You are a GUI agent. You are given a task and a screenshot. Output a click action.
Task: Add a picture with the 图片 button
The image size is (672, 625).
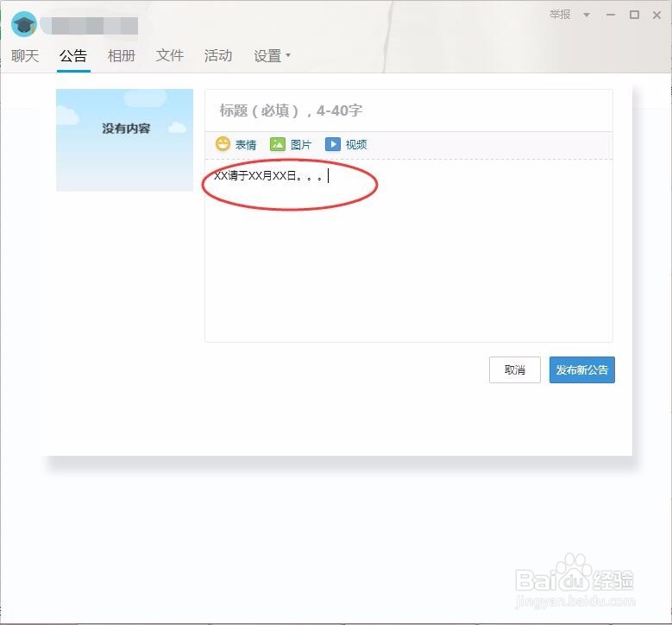tap(290, 144)
